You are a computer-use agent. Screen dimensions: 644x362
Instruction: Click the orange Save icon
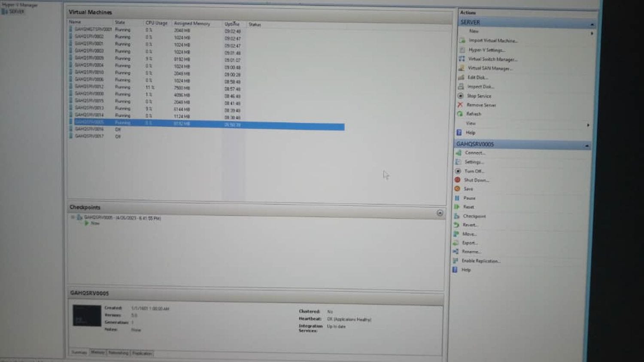(x=457, y=189)
